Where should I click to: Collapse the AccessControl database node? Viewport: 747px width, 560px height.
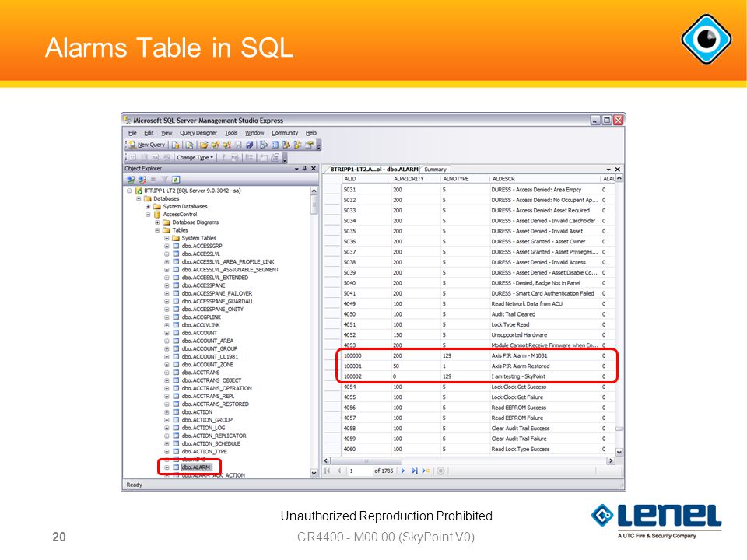tap(148, 215)
